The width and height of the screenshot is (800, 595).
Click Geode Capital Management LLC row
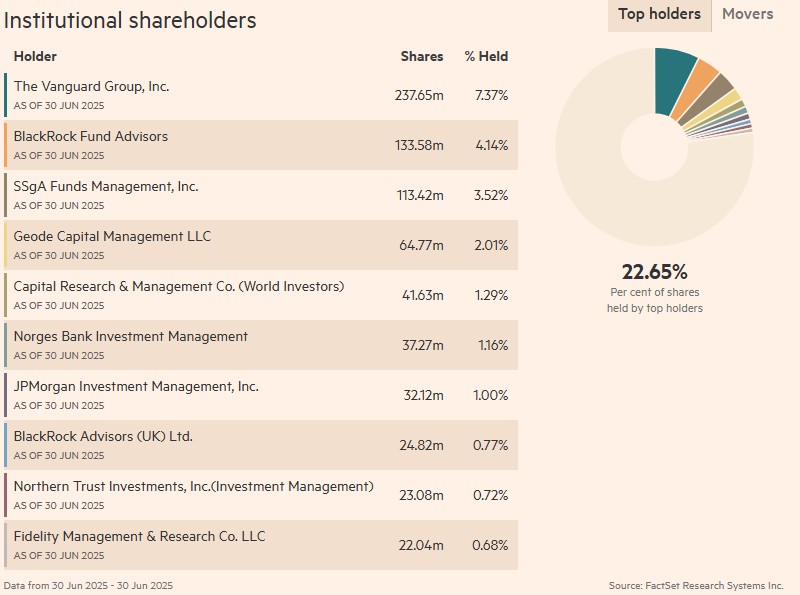(x=112, y=237)
